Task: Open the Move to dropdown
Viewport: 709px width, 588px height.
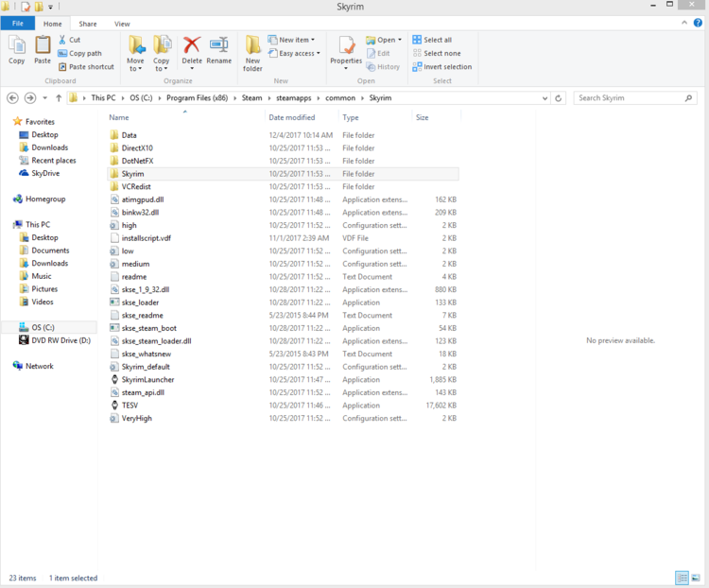Action: pyautogui.click(x=135, y=53)
